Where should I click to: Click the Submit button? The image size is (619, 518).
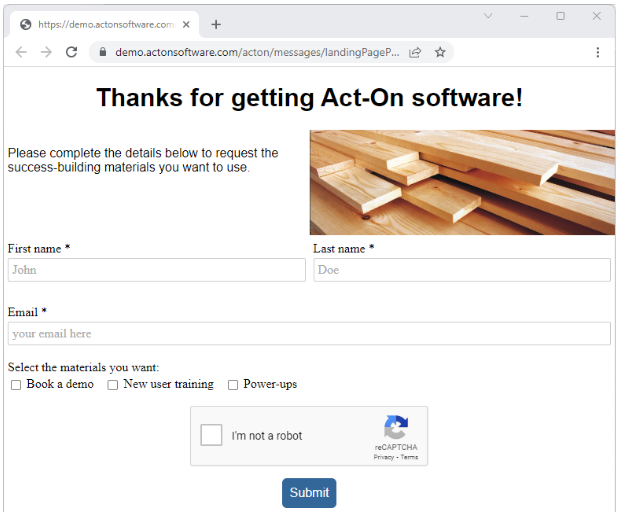[x=309, y=493]
